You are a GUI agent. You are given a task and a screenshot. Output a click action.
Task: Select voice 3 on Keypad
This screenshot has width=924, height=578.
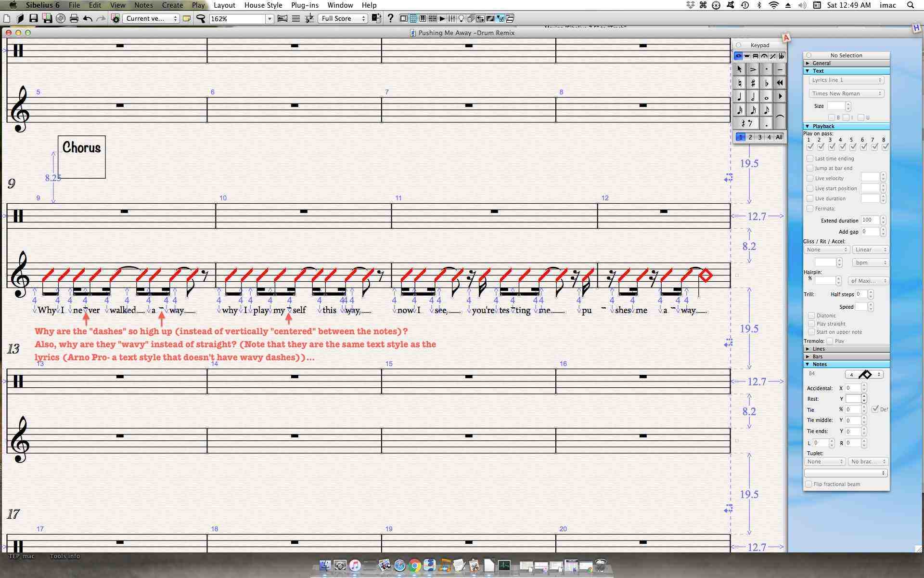click(759, 137)
